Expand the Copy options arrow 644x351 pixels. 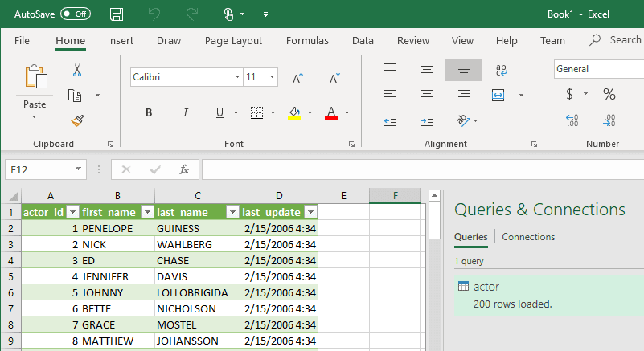click(x=97, y=96)
